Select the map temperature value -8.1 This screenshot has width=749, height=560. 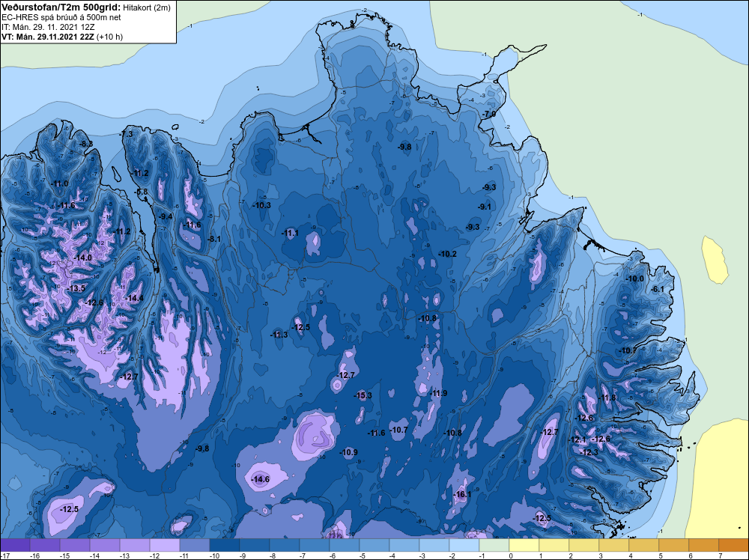click(x=214, y=239)
